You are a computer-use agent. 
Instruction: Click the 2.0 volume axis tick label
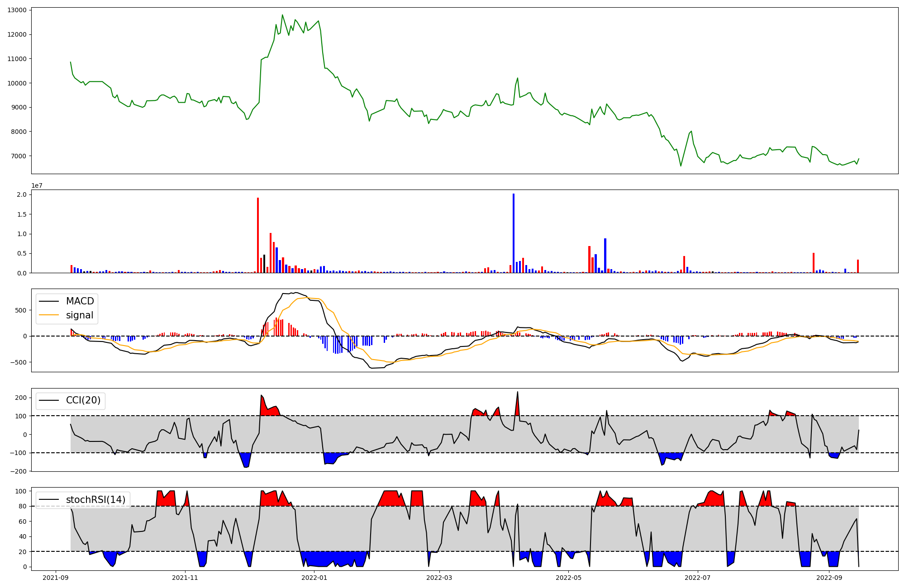click(22, 194)
